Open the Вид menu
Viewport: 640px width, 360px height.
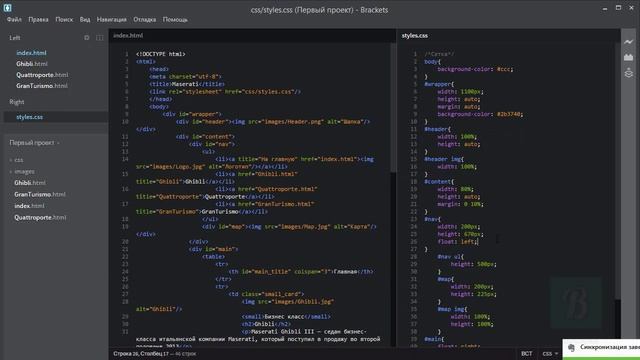point(85,19)
